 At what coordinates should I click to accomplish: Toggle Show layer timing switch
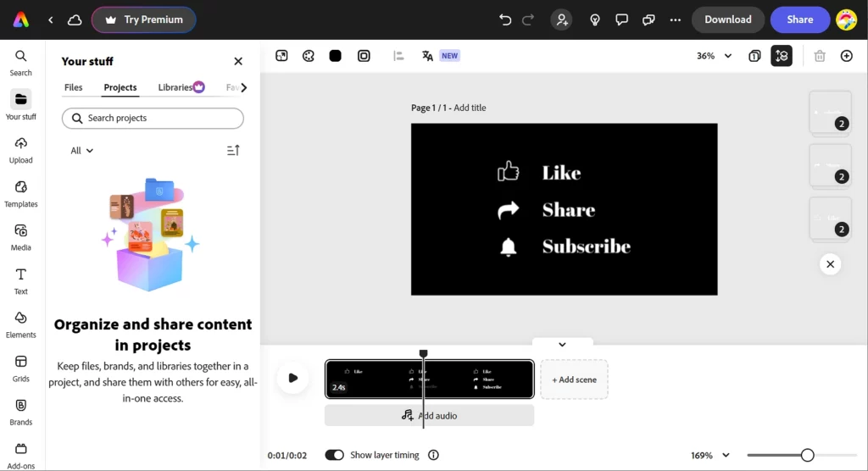334,455
